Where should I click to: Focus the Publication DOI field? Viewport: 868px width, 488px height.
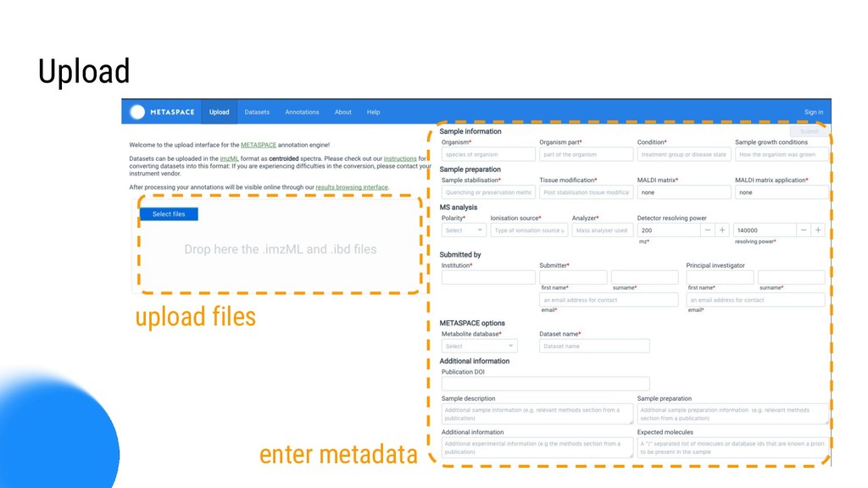coord(545,384)
